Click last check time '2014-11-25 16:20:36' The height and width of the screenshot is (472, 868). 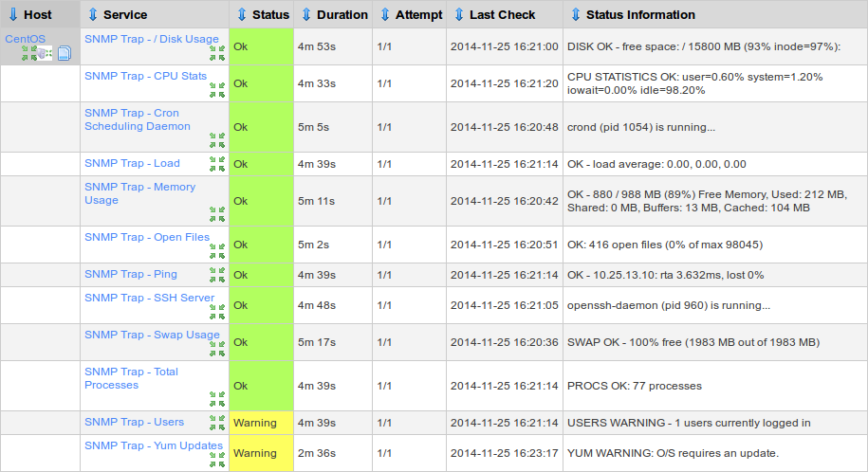point(505,342)
